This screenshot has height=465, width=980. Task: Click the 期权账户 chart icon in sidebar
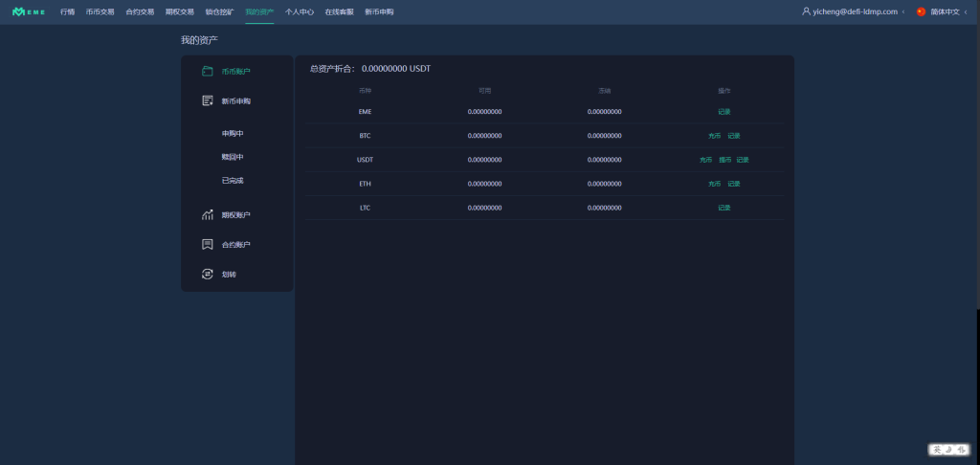pyautogui.click(x=207, y=215)
